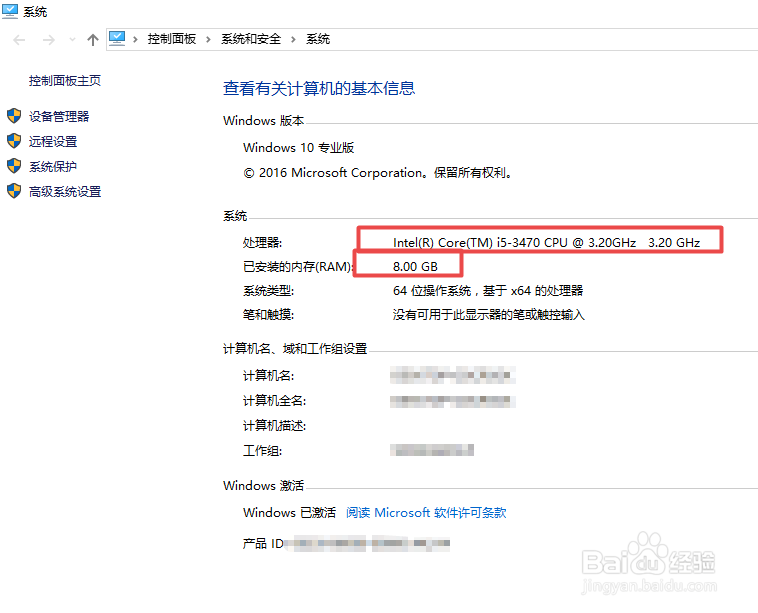The width and height of the screenshot is (758, 613).
Task: Go up one level with the up arrow
Action: (x=93, y=40)
